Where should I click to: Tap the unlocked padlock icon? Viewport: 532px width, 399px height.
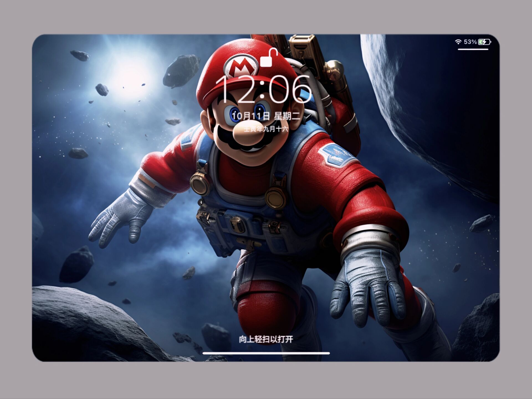pyautogui.click(x=269, y=57)
